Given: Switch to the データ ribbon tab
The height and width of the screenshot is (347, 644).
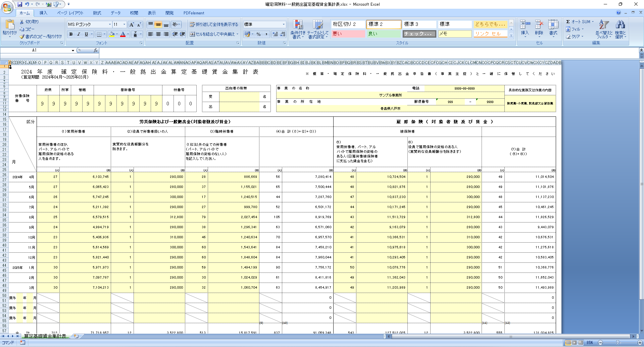Looking at the screenshot, I should [x=115, y=13].
